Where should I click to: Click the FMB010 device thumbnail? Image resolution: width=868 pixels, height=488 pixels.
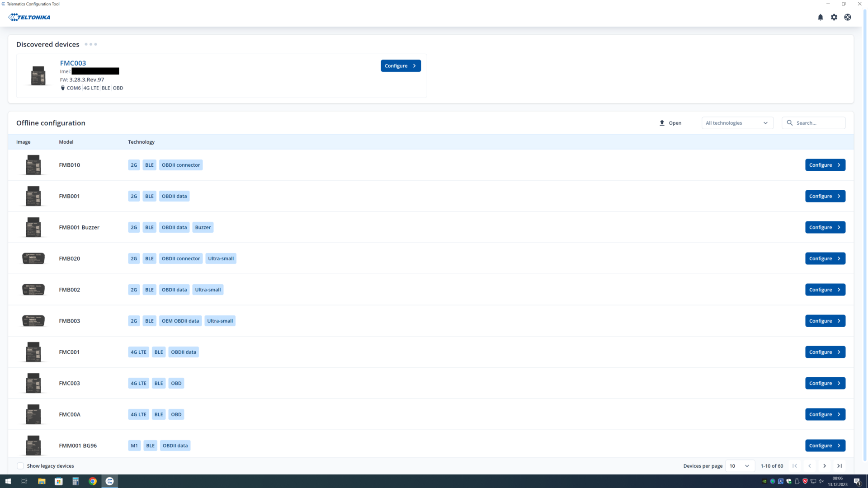click(33, 165)
